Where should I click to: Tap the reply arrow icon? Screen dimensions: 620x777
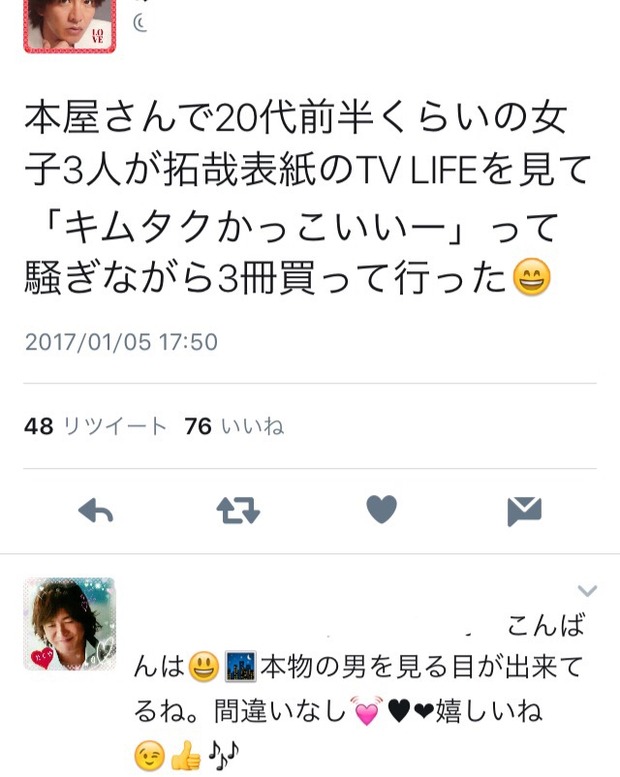(x=96, y=510)
